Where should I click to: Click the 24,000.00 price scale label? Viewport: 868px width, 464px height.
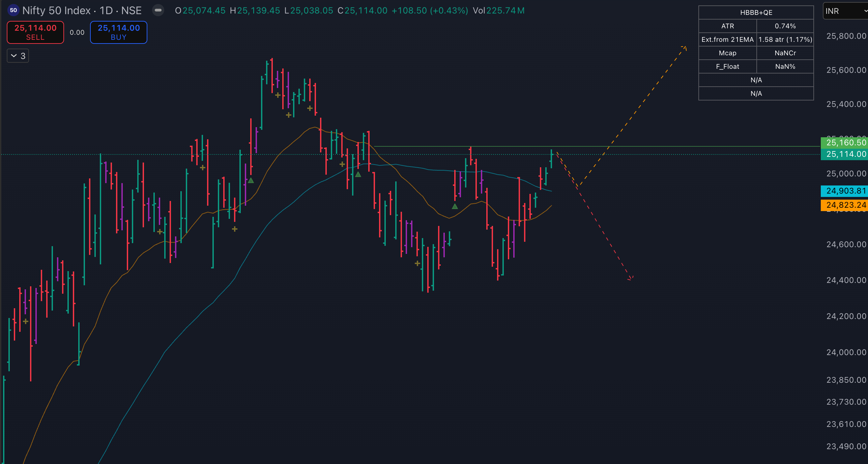click(x=846, y=352)
